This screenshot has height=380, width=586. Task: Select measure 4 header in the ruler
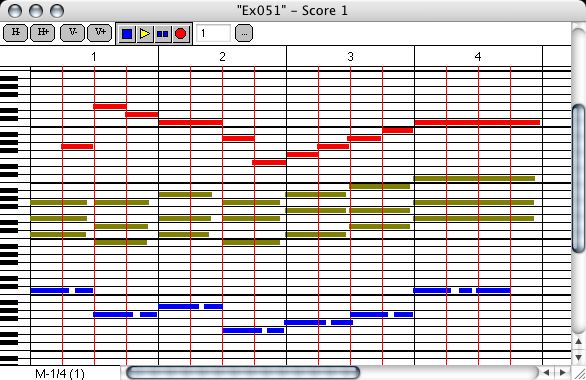(x=478, y=56)
